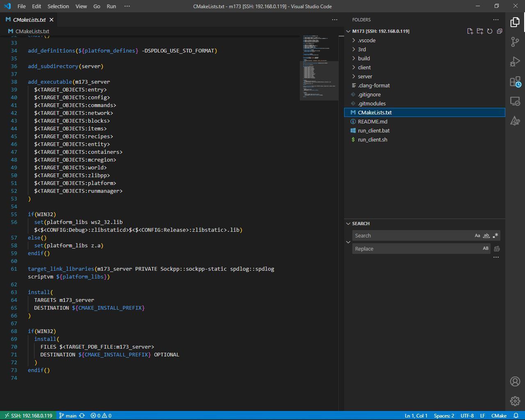Refresh the file explorer tree

pos(490,31)
